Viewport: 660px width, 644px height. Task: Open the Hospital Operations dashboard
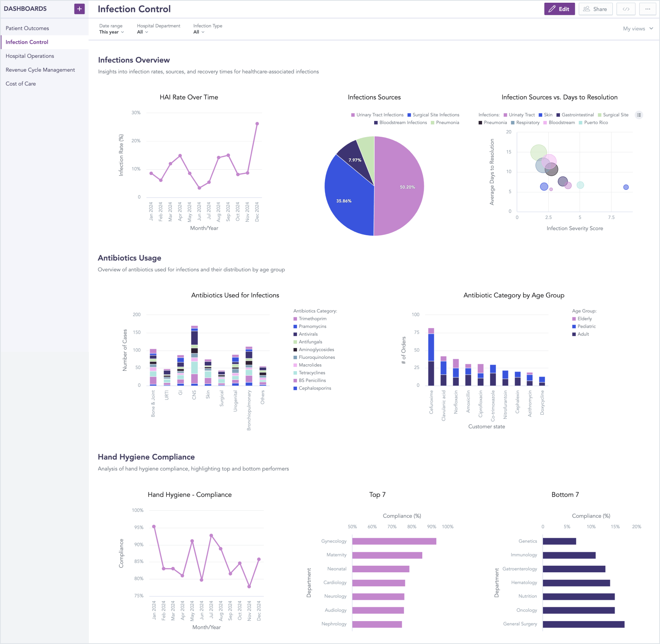tap(29, 56)
